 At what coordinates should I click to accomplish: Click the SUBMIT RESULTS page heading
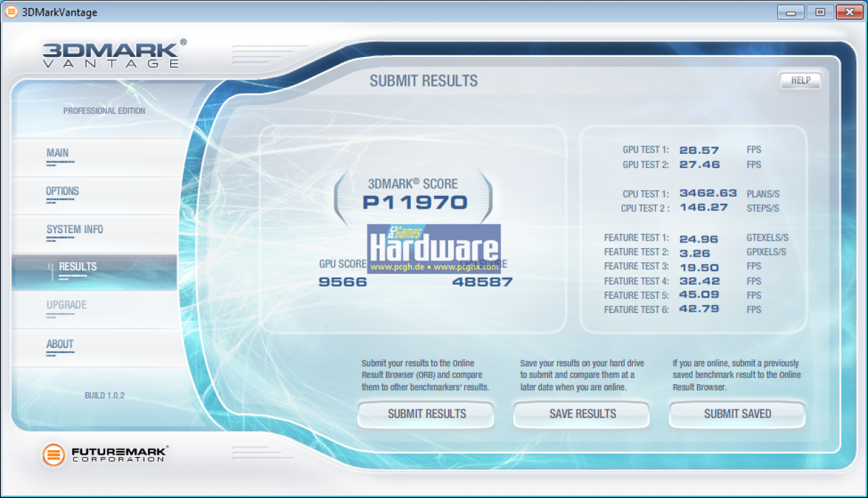[424, 81]
